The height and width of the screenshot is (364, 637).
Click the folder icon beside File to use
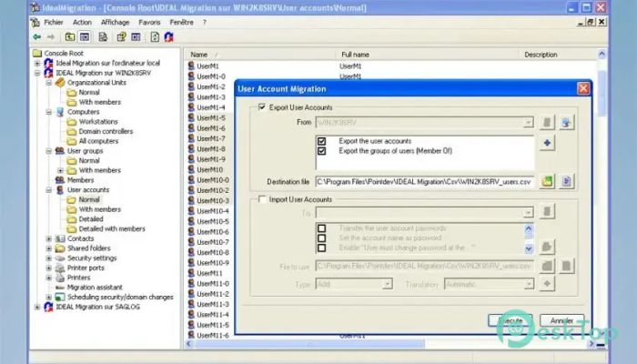pos(547,266)
